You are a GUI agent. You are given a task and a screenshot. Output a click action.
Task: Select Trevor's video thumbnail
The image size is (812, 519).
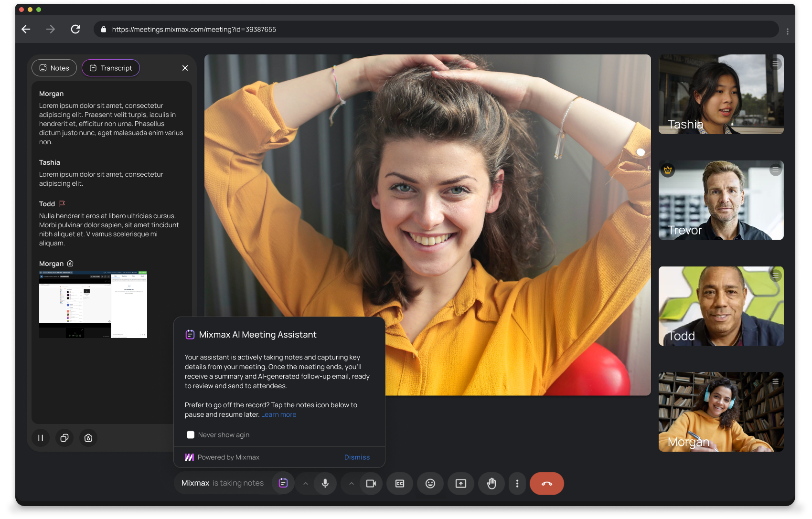(721, 200)
